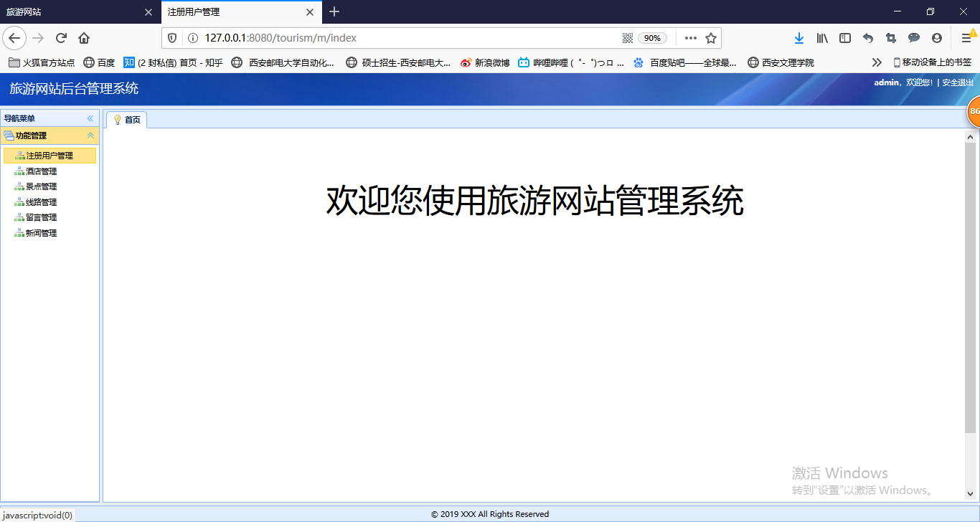This screenshot has width=980, height=522.
Task: Click the QR code icon in address bar
Action: tap(628, 38)
